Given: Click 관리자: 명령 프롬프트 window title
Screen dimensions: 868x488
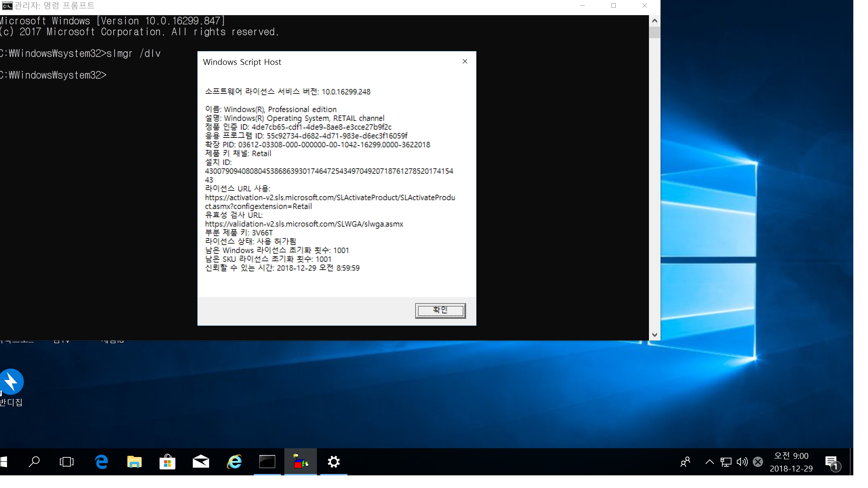Looking at the screenshot, I should (x=54, y=6).
